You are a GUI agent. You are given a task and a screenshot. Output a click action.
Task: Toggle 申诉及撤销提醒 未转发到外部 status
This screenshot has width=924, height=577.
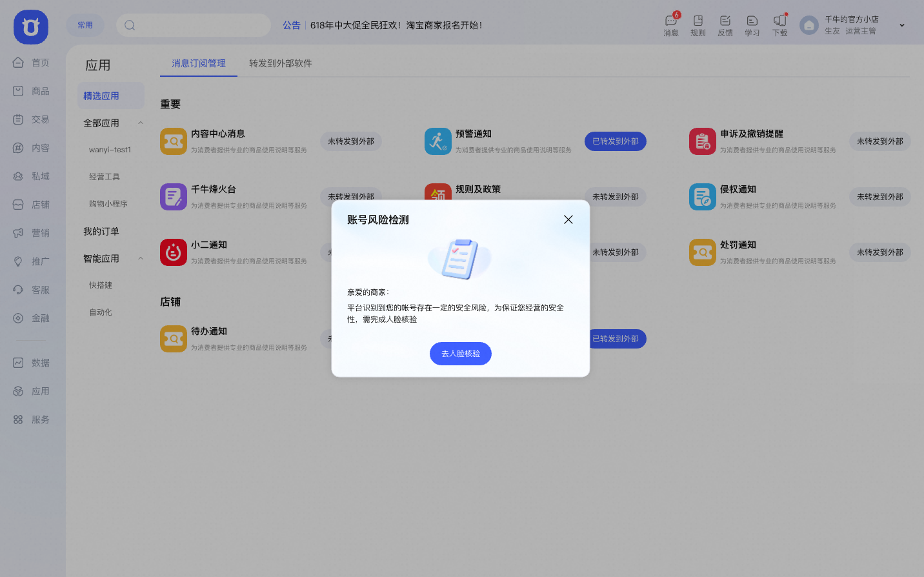tap(880, 141)
